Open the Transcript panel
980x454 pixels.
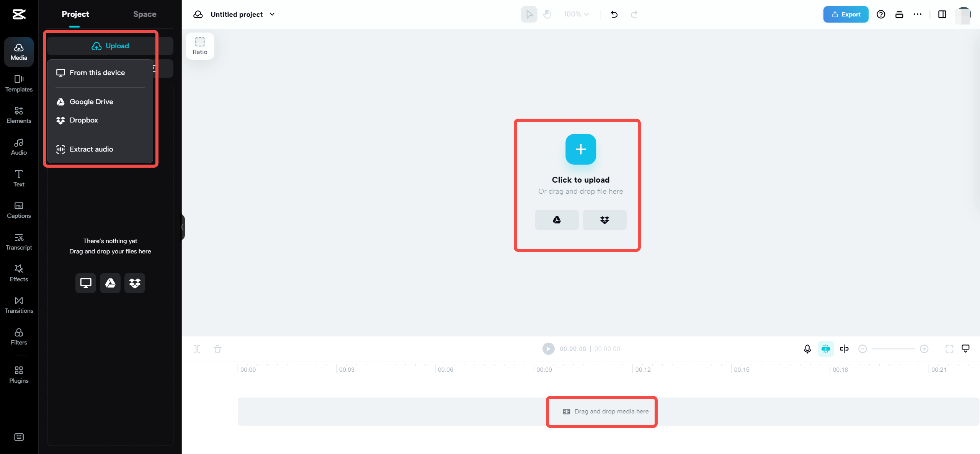(x=18, y=242)
